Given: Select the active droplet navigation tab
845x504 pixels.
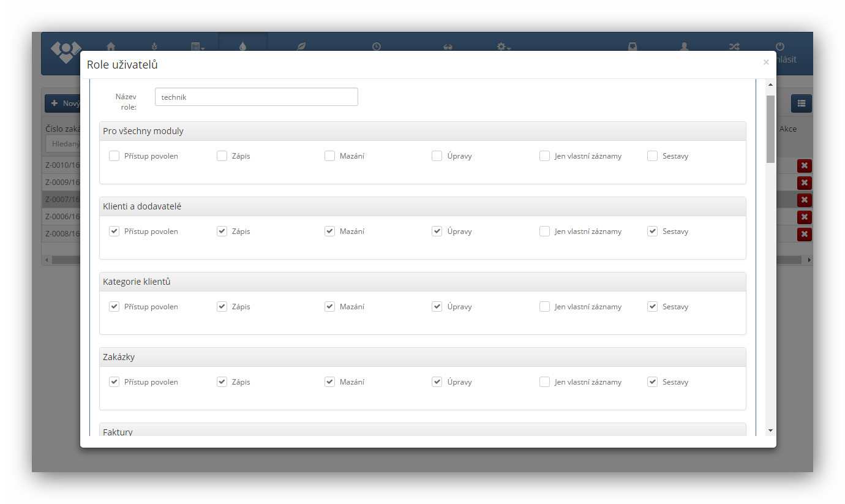Looking at the screenshot, I should click(x=243, y=46).
